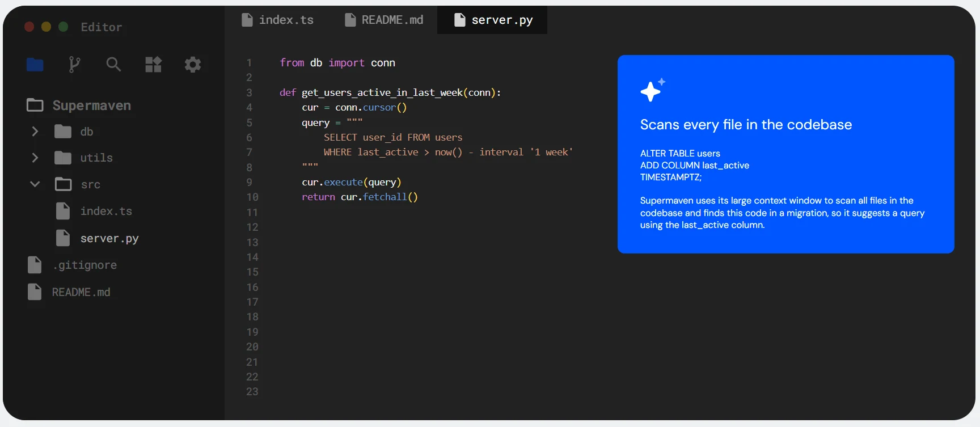Click file icon on server.py tab
The image size is (980, 427).
click(x=460, y=20)
